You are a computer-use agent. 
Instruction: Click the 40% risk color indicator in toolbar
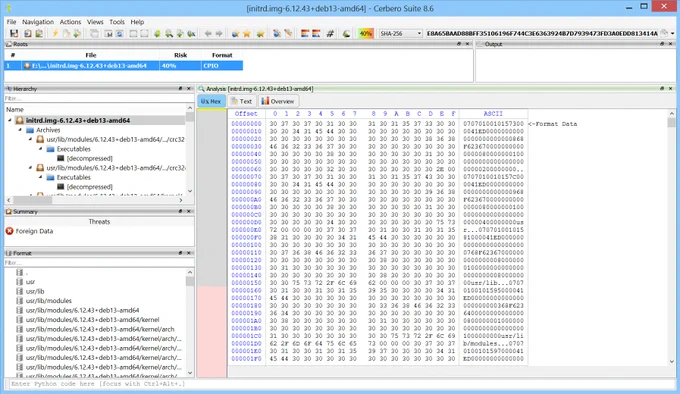[366, 33]
